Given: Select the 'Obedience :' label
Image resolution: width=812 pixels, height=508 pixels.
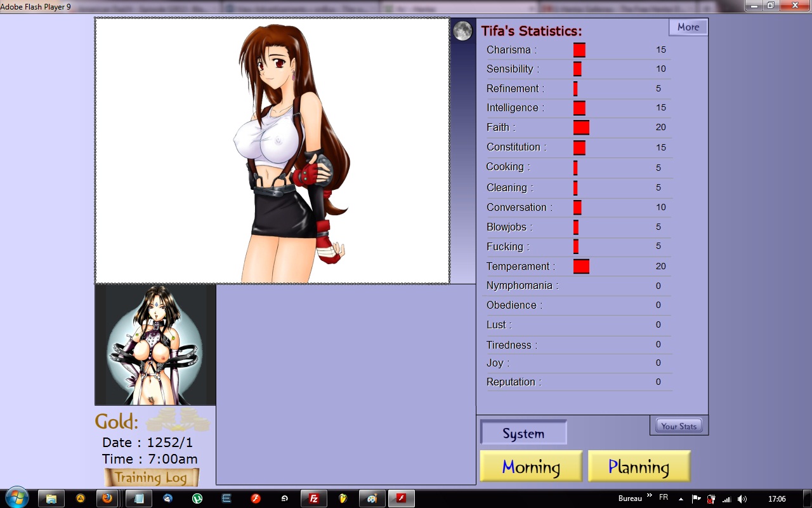Looking at the screenshot, I should pyautogui.click(x=514, y=305).
